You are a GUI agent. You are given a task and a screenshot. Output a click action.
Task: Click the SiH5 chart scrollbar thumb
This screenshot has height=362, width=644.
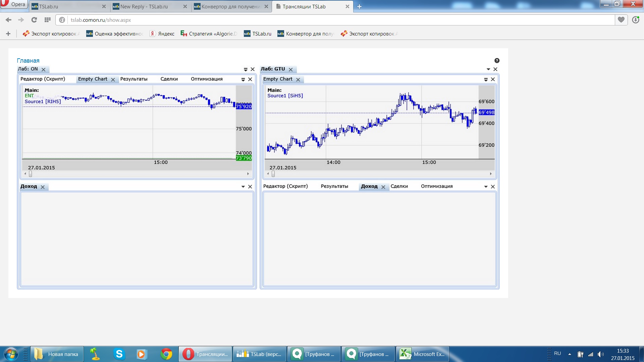tap(273, 174)
